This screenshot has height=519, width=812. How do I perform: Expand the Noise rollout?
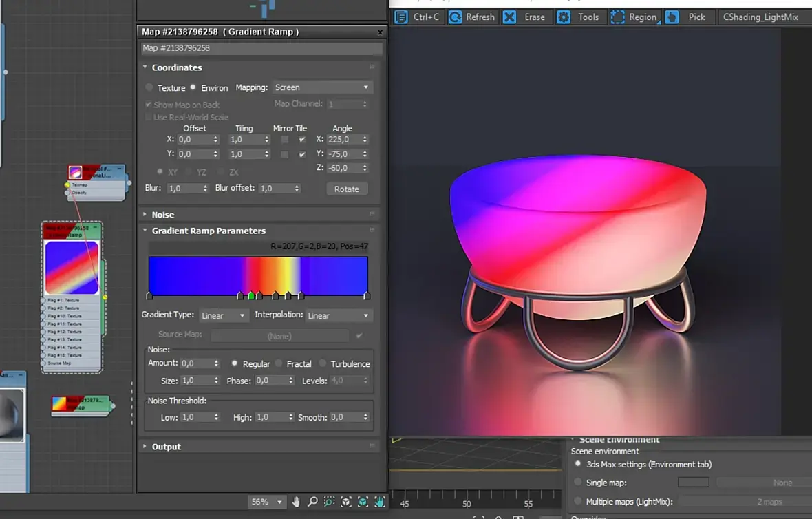[x=163, y=215]
